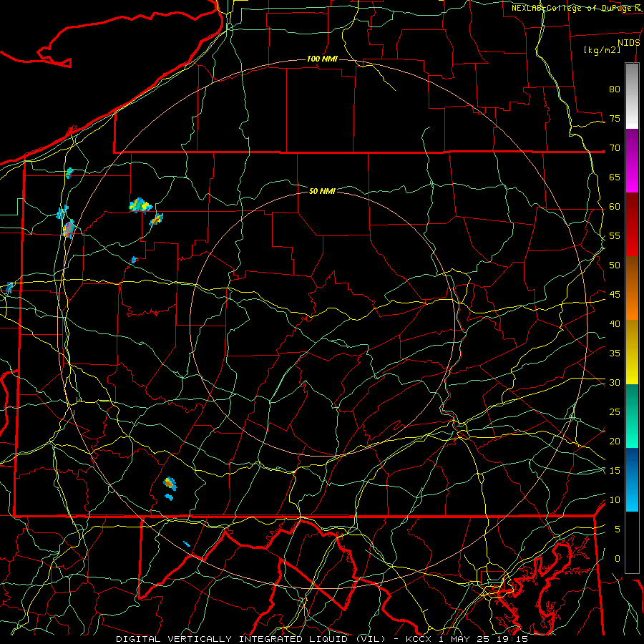644x644 pixels.
Task: Select the scale value 80
Action: pos(615,89)
